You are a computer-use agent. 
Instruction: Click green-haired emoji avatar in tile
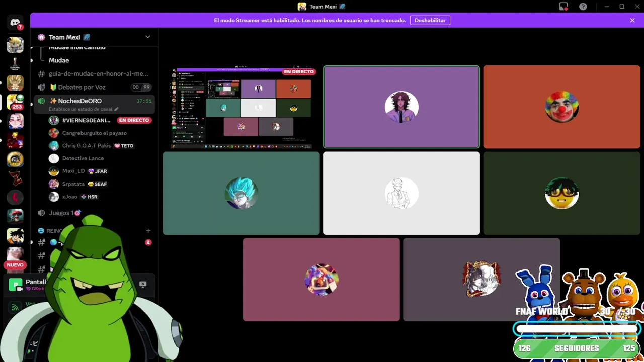click(561, 194)
